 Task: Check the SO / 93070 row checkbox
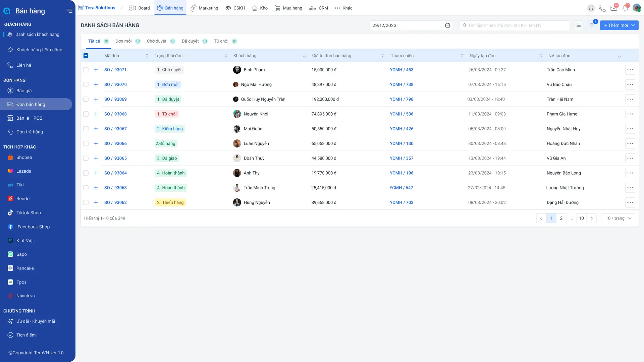coord(86,84)
